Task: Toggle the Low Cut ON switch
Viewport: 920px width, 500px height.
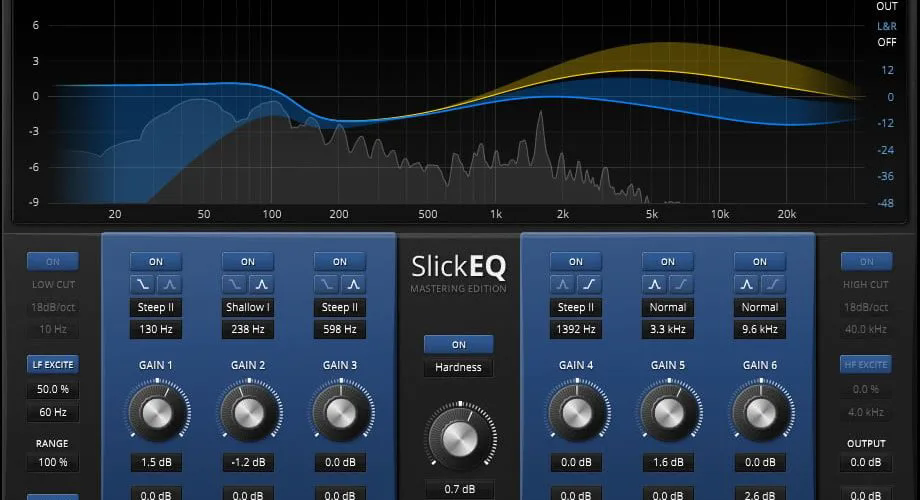Action: 53,262
